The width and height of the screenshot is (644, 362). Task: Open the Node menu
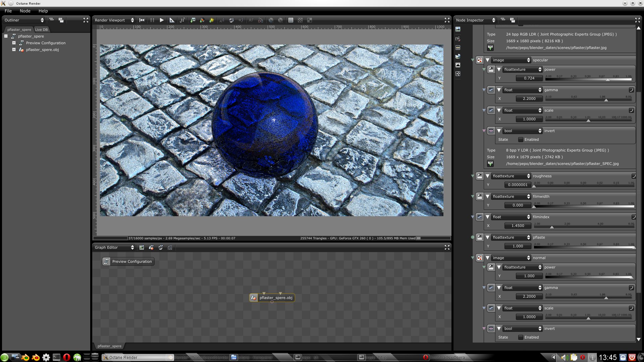25,11
